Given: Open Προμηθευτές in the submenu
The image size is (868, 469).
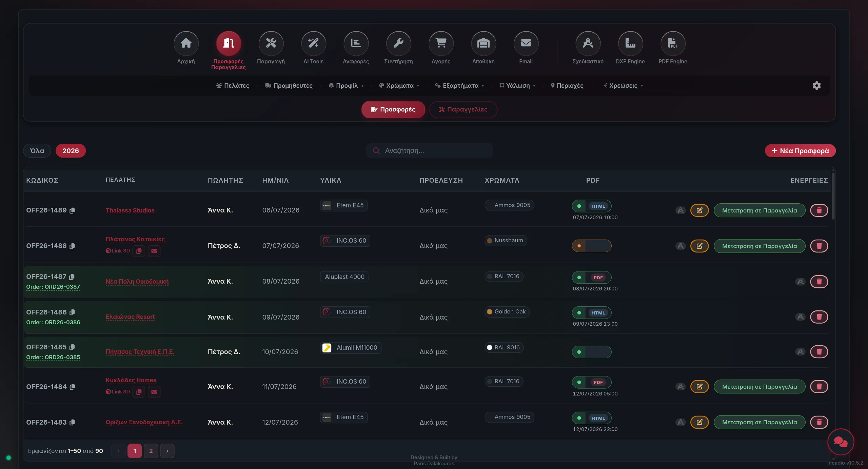Looking at the screenshot, I should (x=289, y=85).
